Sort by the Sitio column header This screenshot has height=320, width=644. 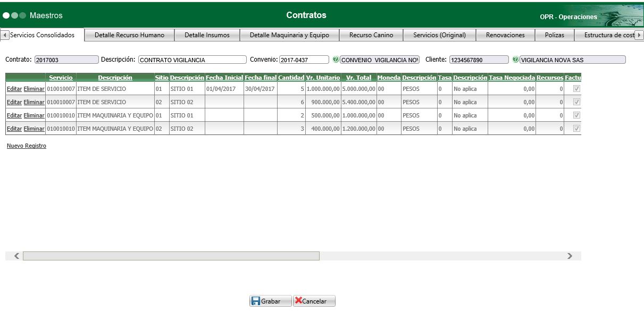162,78
